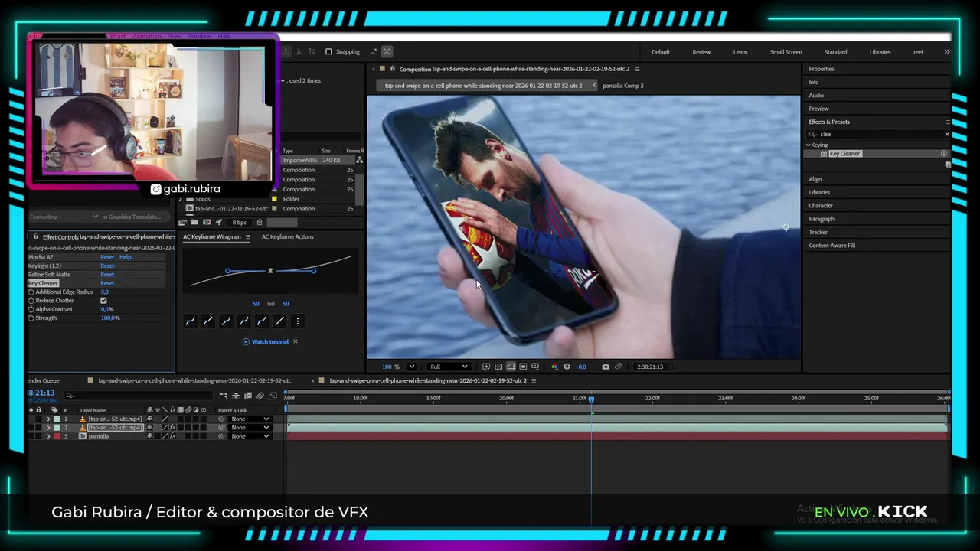Screen dimensions: 980x551
Task: Click the new composition icon in Project panel
Action: click(207, 222)
